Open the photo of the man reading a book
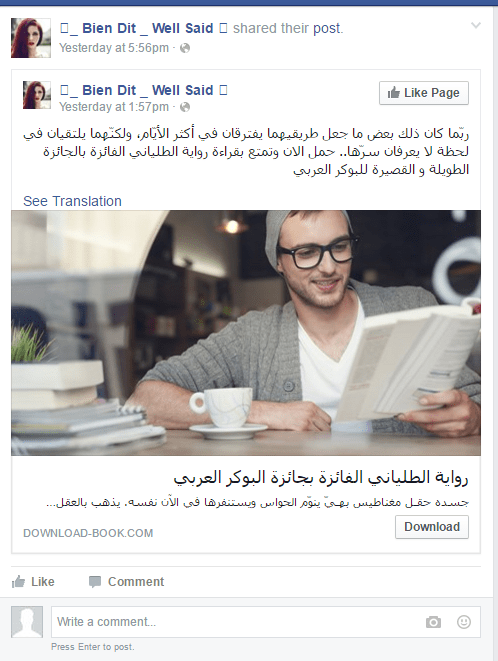Image resolution: width=498 pixels, height=661 pixels. pos(246,333)
